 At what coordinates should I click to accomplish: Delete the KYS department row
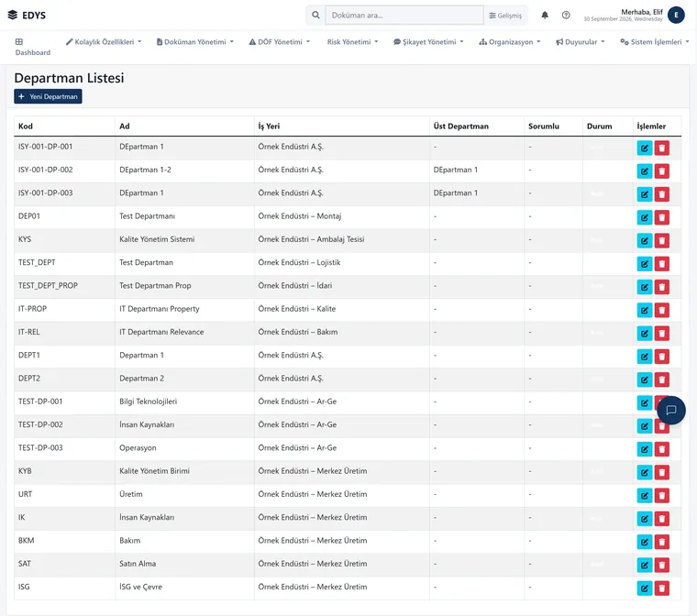[661, 240]
